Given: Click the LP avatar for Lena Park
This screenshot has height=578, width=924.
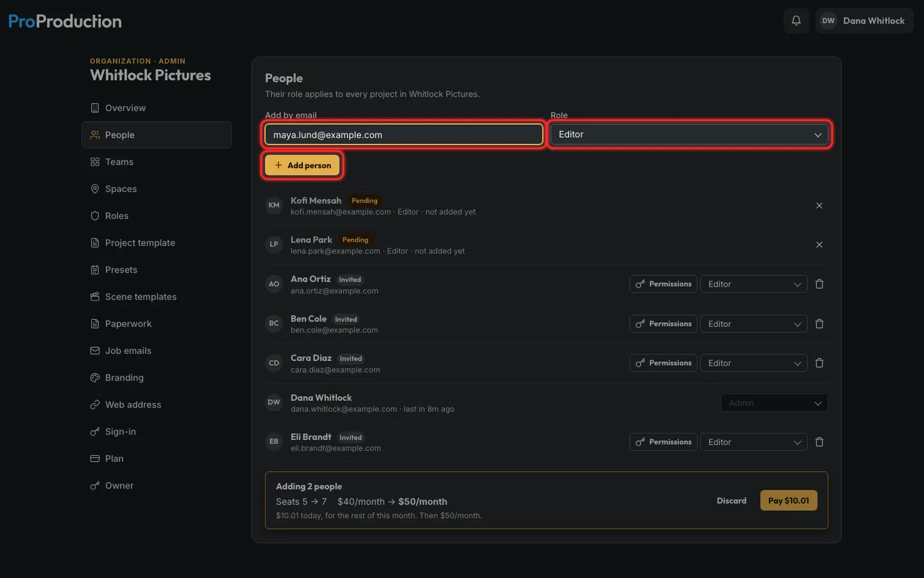Looking at the screenshot, I should click(x=274, y=245).
